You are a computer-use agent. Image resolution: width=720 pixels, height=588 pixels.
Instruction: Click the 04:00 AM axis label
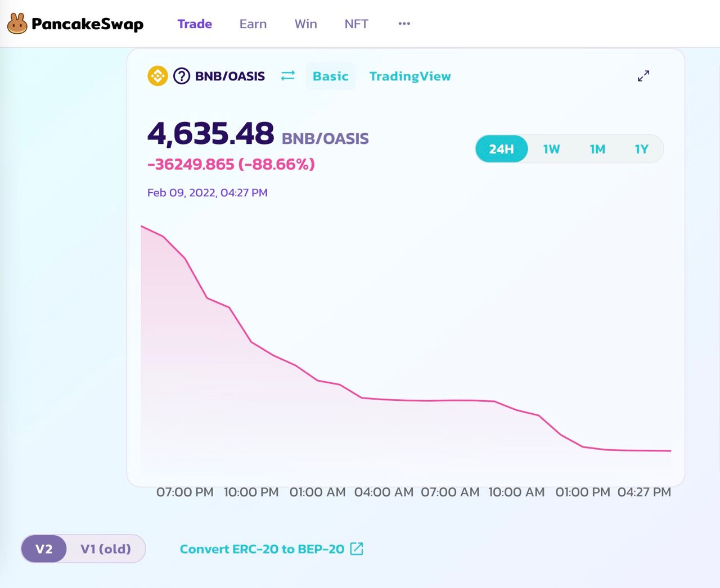(x=384, y=492)
